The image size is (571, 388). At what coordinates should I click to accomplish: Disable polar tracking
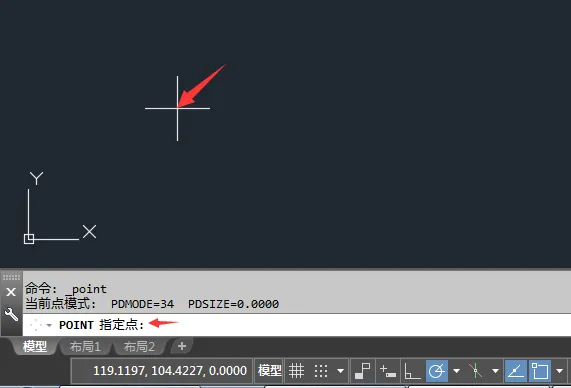coord(437,371)
